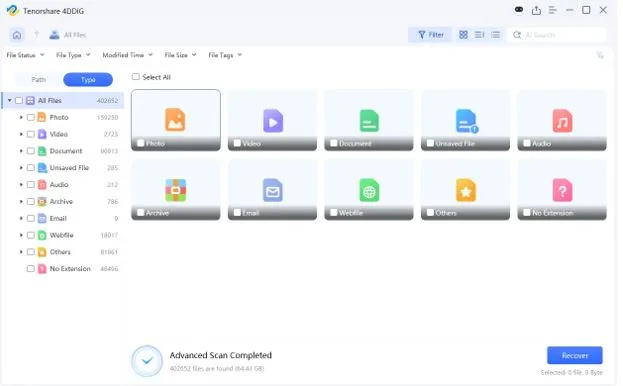This screenshot has width=623, height=386.
Task: Click the Filter button
Action: point(430,35)
